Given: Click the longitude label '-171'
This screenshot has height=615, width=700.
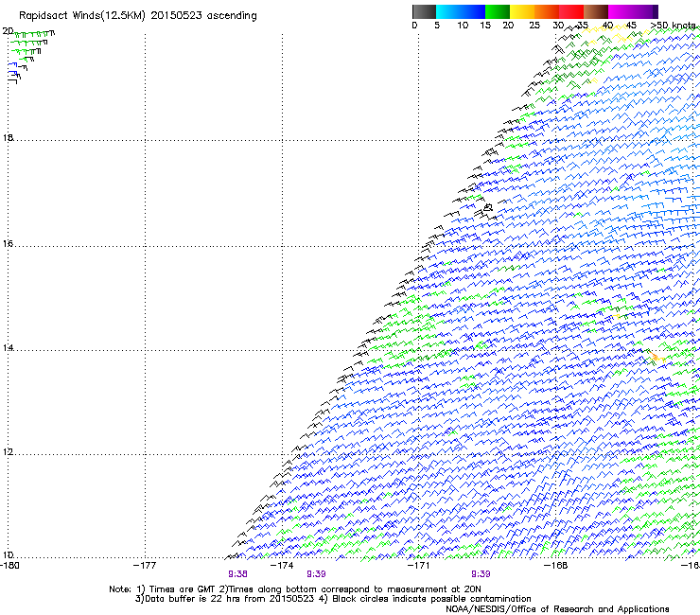Looking at the screenshot, I should (x=418, y=565).
